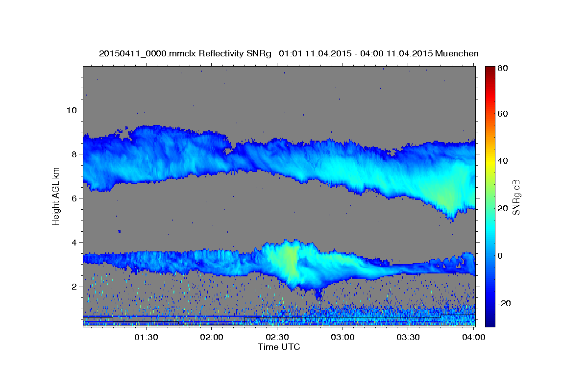This screenshot has width=588, height=392.
Task: Click the colorbar value 0
Action: point(500,256)
